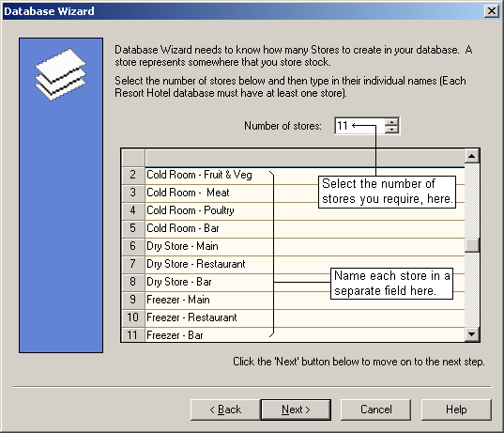Image resolution: width=504 pixels, height=433 pixels.
Task: Click the stacked pages wizard icon
Action: coord(60,74)
